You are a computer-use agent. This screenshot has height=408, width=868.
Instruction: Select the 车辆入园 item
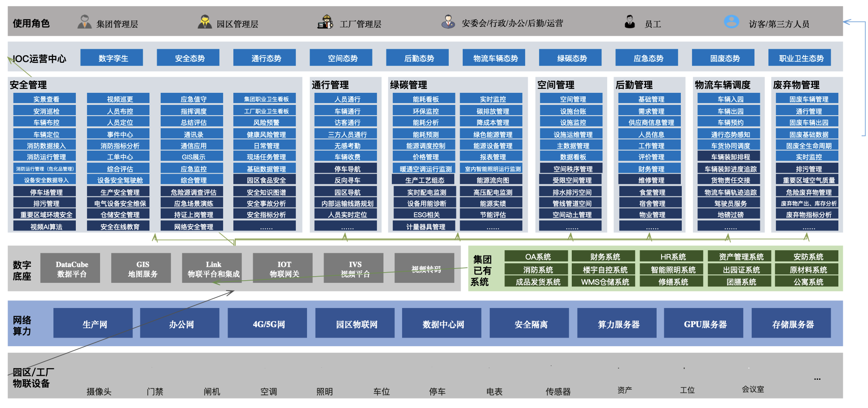[x=729, y=99]
